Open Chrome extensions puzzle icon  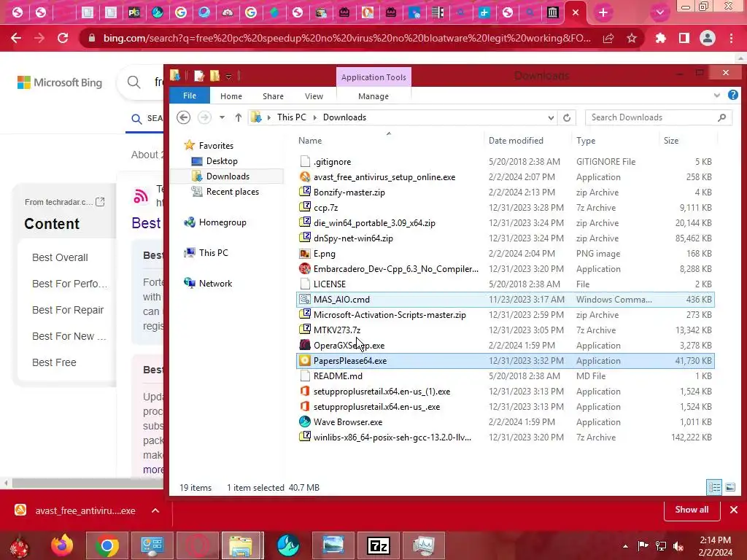pyautogui.click(x=660, y=38)
